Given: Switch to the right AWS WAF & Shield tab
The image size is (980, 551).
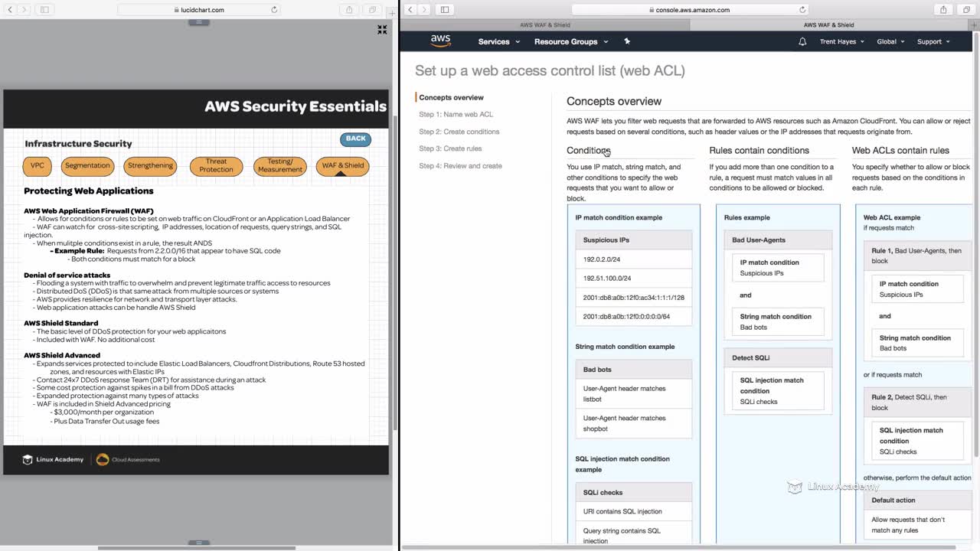Looking at the screenshot, I should coord(830,24).
